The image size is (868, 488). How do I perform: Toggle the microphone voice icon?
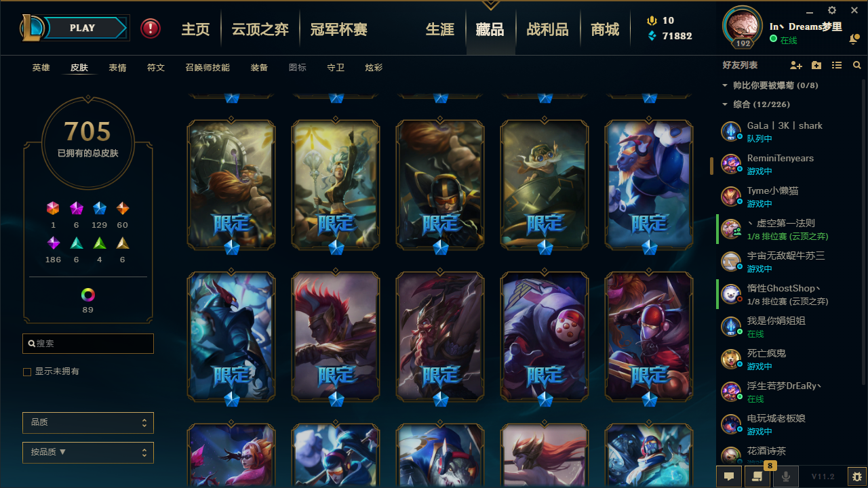click(786, 476)
